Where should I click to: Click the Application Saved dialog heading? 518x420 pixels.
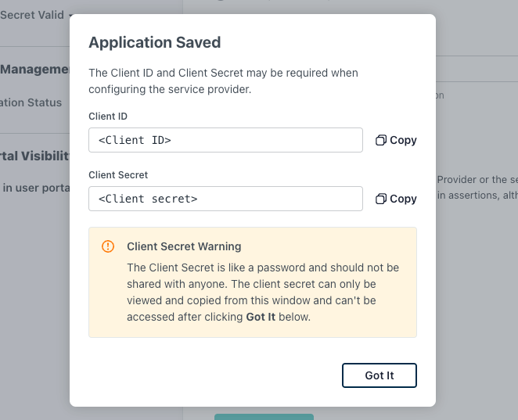(x=155, y=42)
